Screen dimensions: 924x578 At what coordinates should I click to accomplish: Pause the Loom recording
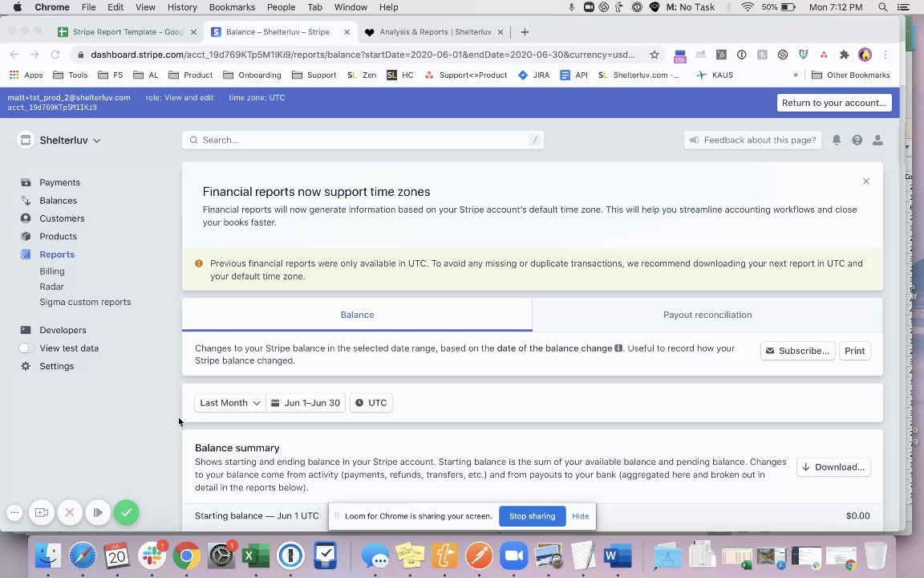(98, 512)
